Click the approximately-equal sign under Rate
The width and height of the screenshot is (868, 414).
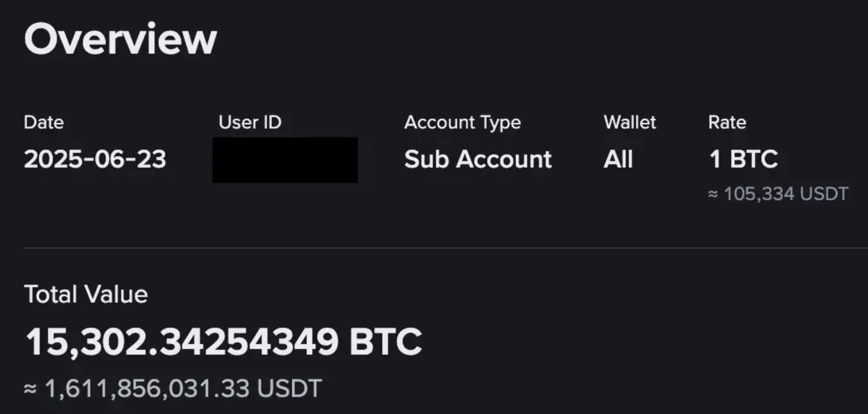tap(713, 194)
